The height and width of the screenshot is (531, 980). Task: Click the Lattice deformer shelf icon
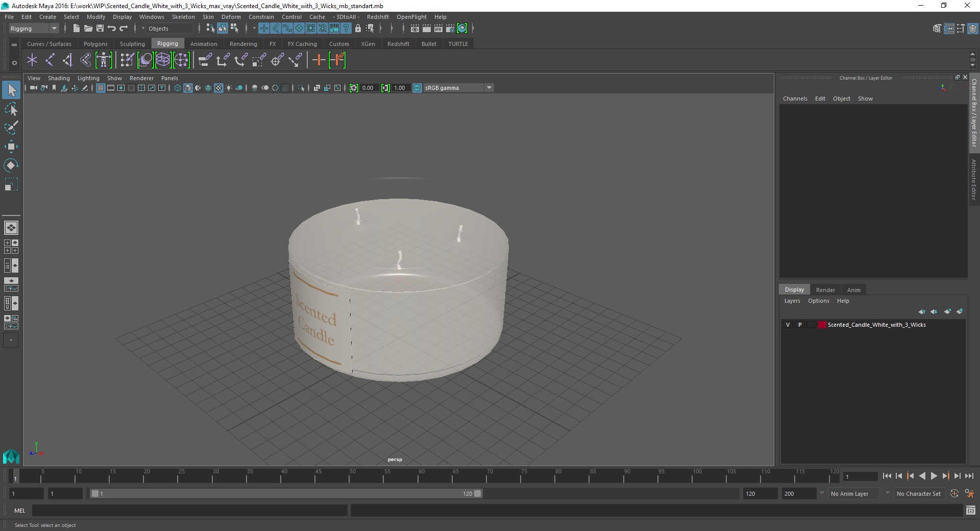(163, 60)
